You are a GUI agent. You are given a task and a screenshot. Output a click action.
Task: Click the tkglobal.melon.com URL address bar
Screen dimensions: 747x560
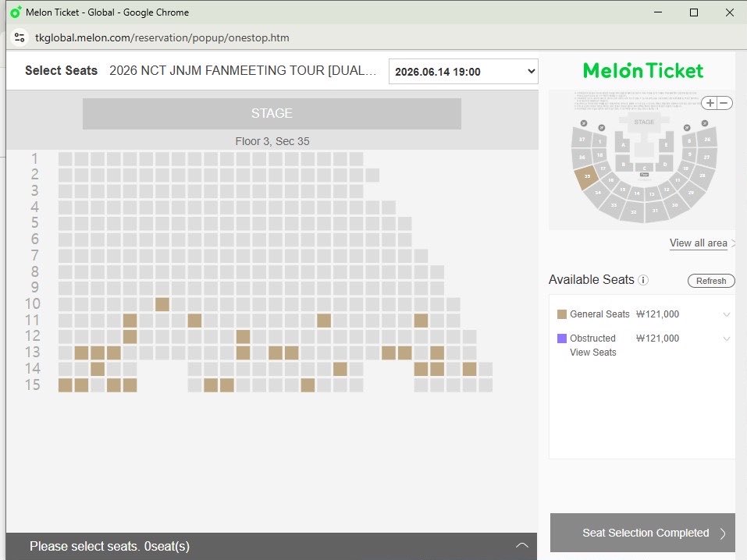click(x=162, y=37)
